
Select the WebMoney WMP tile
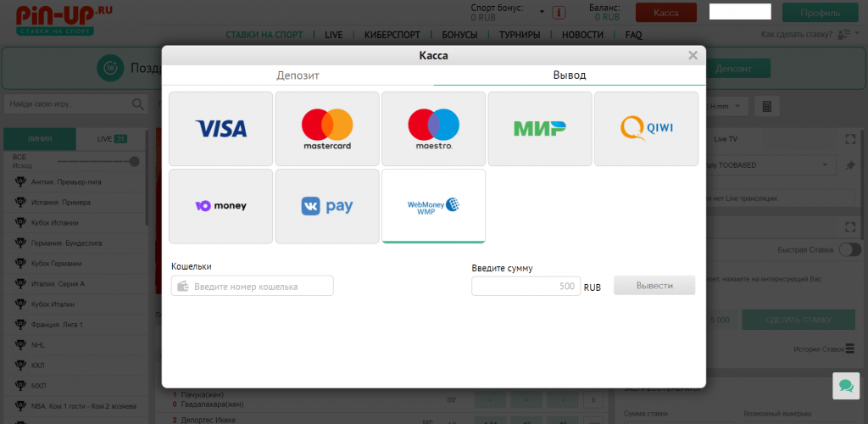tap(433, 206)
